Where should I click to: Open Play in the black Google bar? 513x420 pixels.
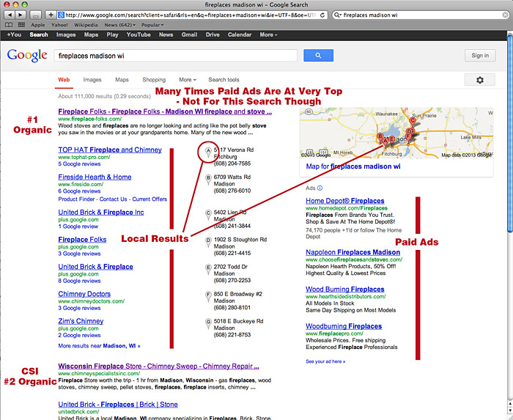[x=112, y=34]
